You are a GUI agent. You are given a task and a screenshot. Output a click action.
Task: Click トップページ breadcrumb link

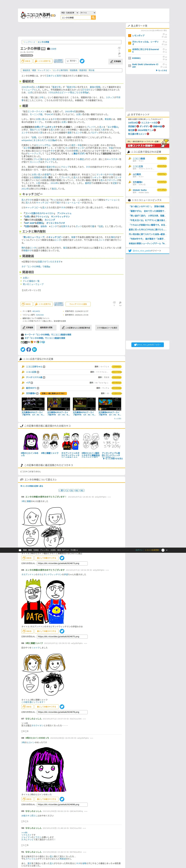point(29,42)
